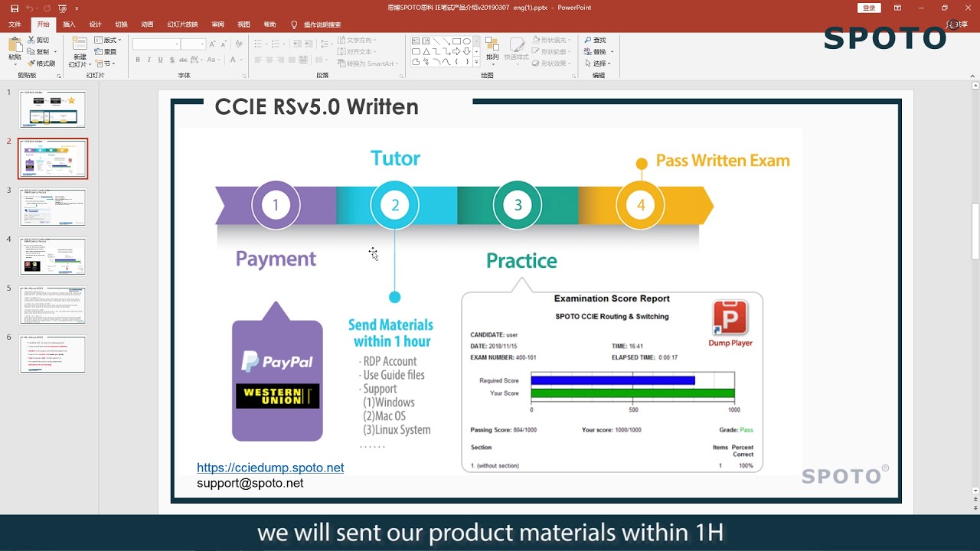
Task: Pick the oval shape from gallery
Action: click(x=466, y=41)
